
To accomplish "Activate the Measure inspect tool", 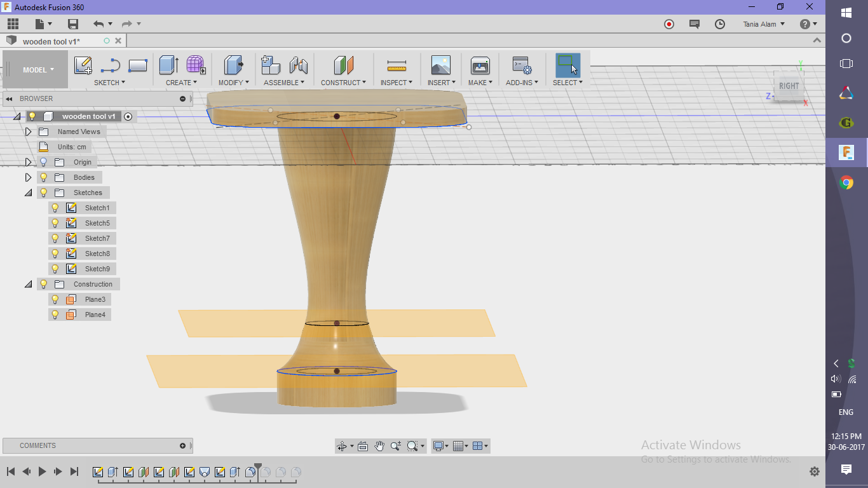I will pyautogui.click(x=397, y=65).
